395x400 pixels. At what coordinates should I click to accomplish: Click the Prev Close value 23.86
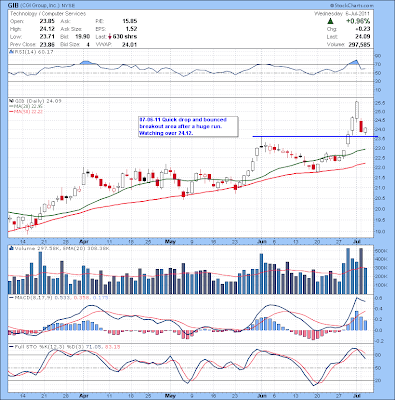47,44
